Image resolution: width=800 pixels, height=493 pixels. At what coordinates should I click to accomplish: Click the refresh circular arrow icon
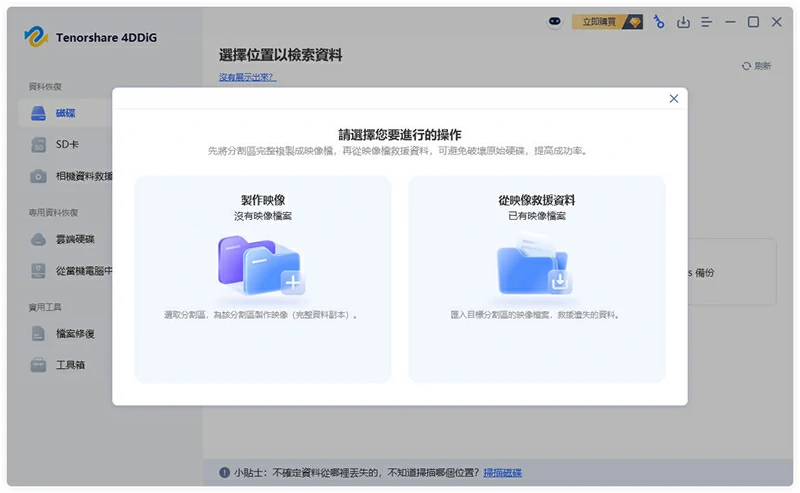pyautogui.click(x=746, y=66)
